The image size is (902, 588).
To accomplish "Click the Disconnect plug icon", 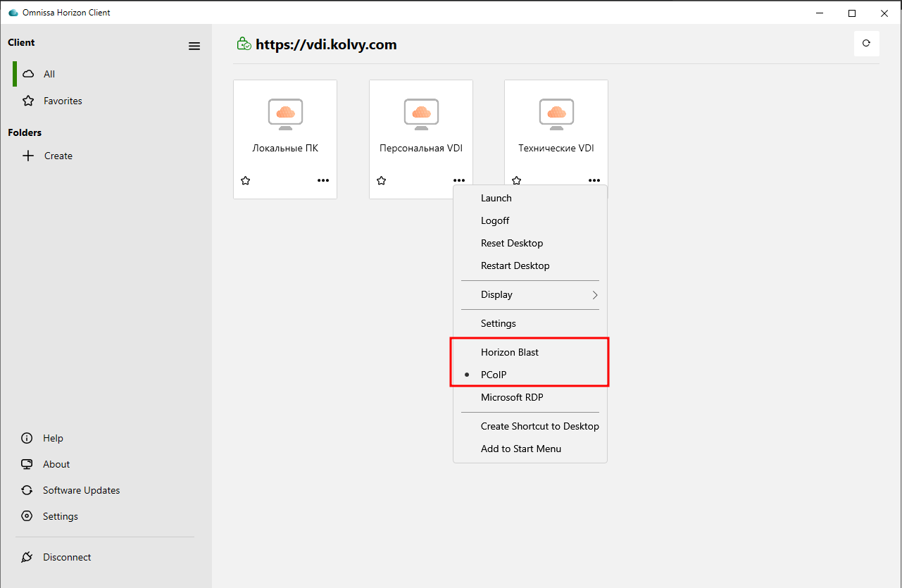I will [27, 557].
